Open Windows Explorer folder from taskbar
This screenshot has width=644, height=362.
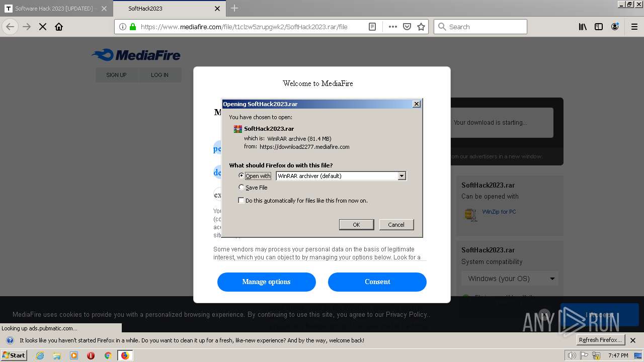click(x=57, y=355)
